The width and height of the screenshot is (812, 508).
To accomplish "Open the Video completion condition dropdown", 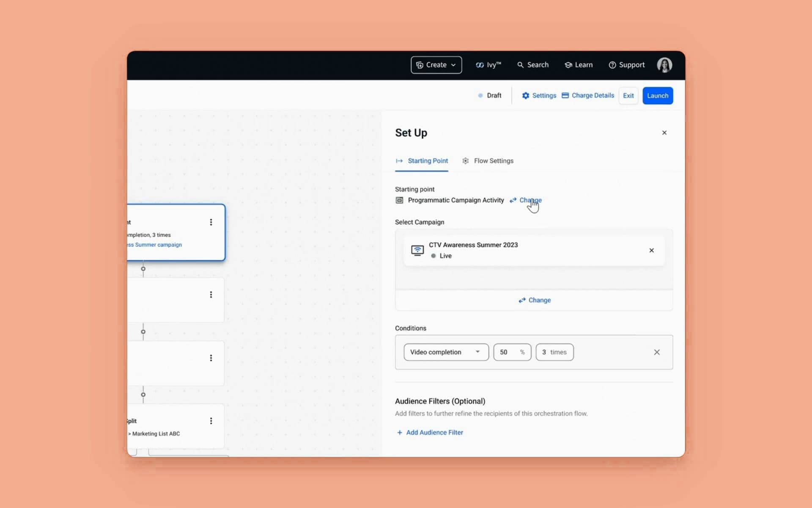I will (446, 352).
